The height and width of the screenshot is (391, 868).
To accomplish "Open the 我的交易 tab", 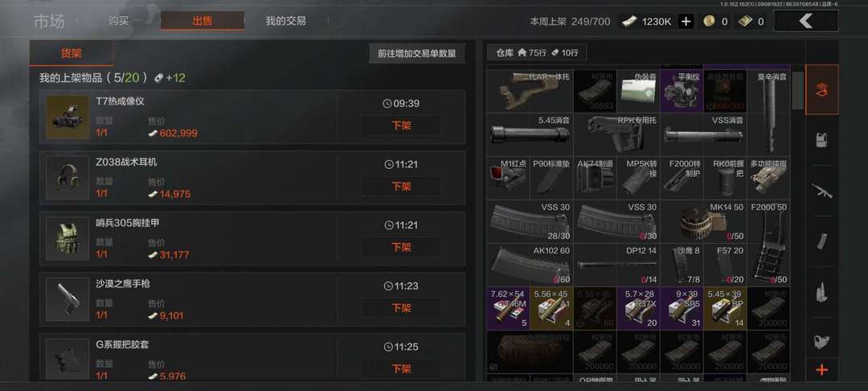I will click(x=285, y=21).
